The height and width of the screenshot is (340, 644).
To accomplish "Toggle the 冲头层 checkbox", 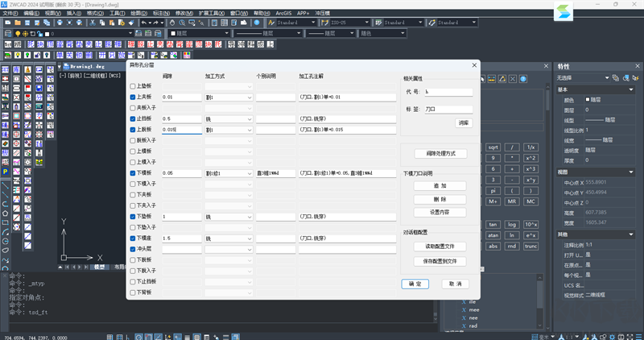I will [x=134, y=249].
